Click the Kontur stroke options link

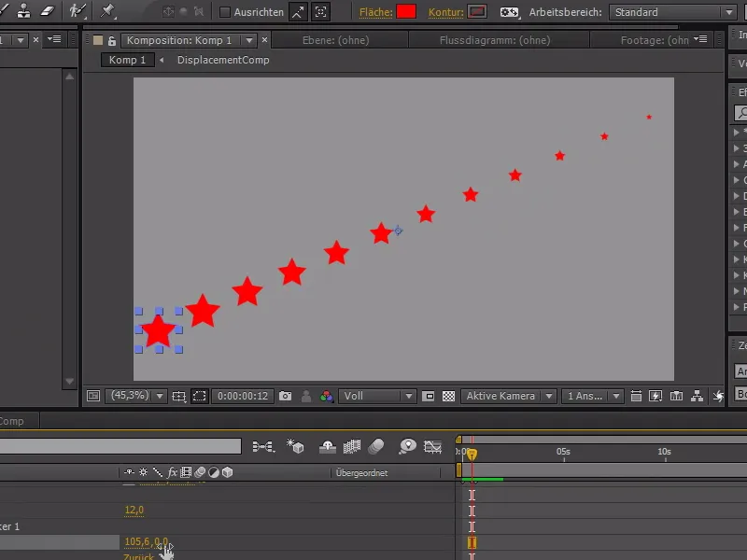(x=446, y=12)
